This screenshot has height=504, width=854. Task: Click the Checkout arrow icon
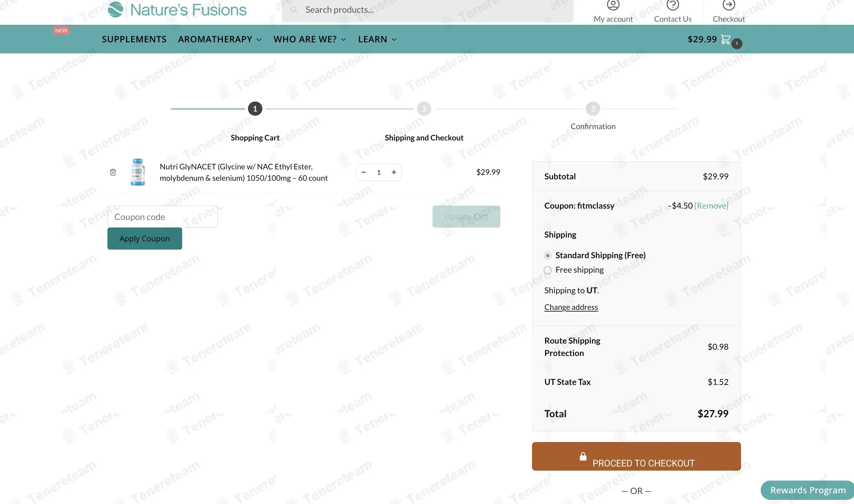click(729, 5)
